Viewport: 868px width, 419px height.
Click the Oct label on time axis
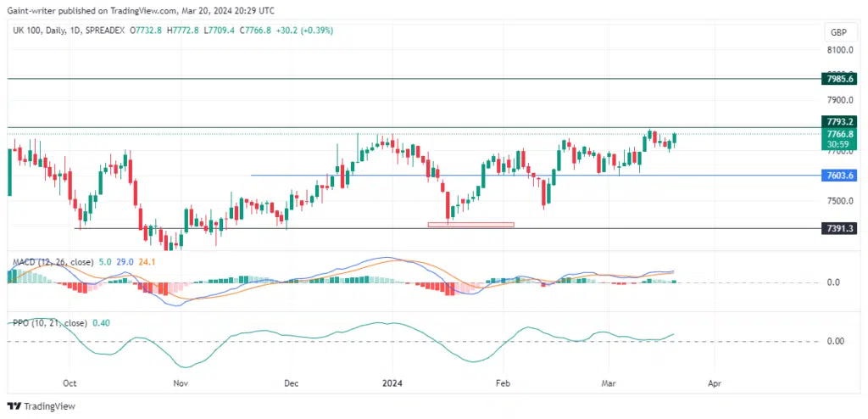[70, 383]
